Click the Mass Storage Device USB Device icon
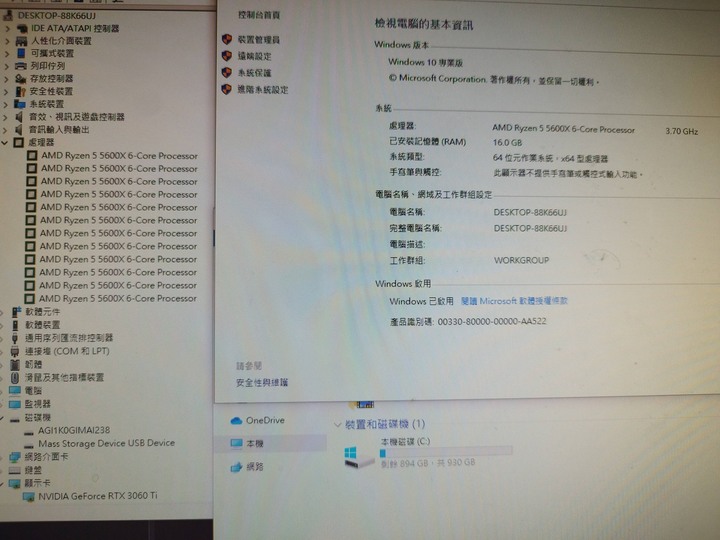This screenshot has height=540, width=720. click(28, 443)
